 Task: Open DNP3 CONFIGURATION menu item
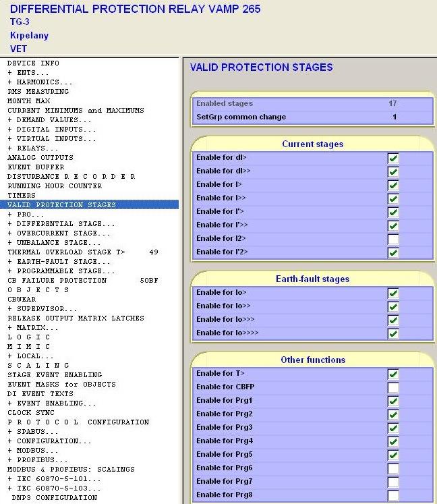pos(55,498)
